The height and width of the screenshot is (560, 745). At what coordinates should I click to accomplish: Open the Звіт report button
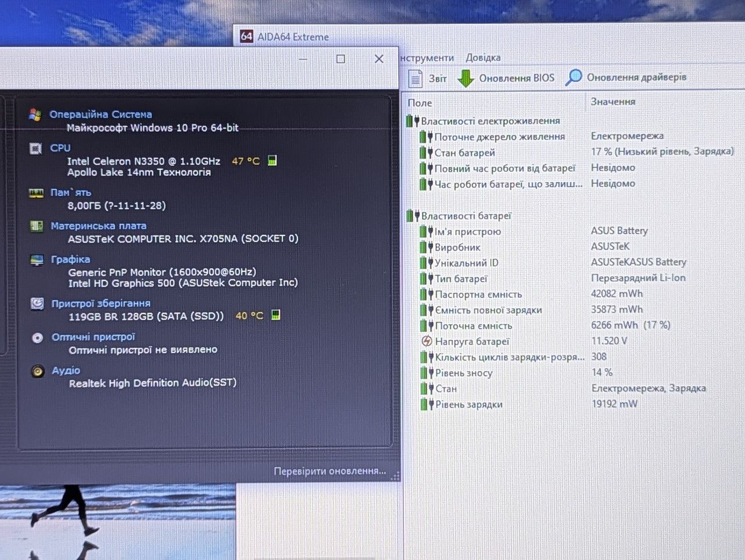428,79
